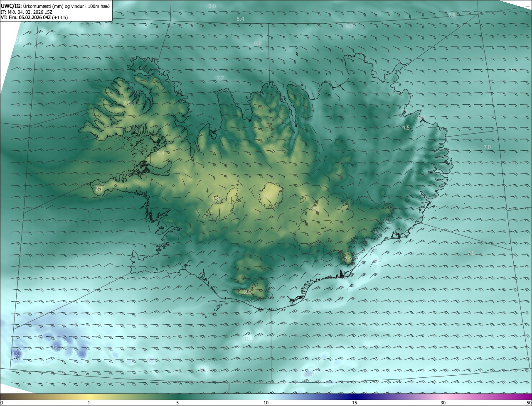The height and width of the screenshot is (406, 532).
Task: Click the '2.4' value in west Iceland
Action: (x=160, y=154)
